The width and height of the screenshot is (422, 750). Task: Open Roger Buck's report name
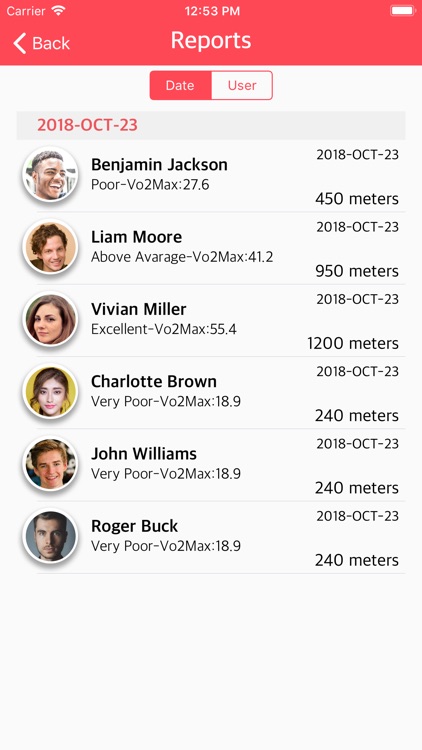[134, 526]
